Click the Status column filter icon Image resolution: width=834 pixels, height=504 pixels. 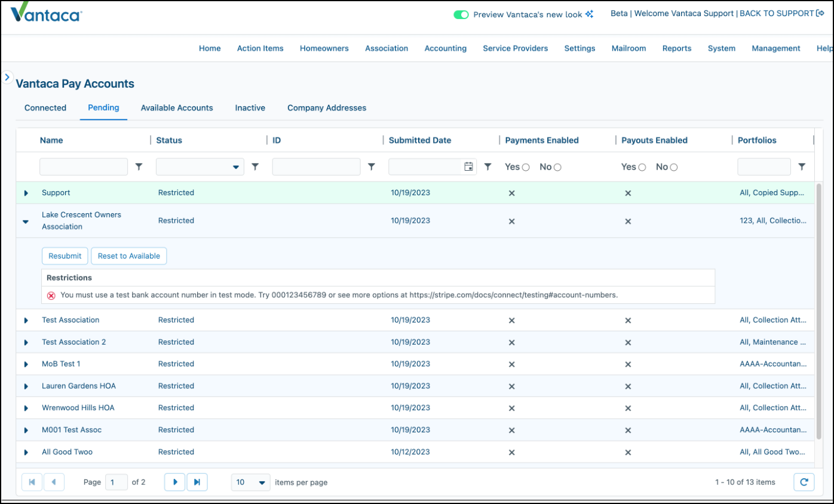[x=255, y=167]
